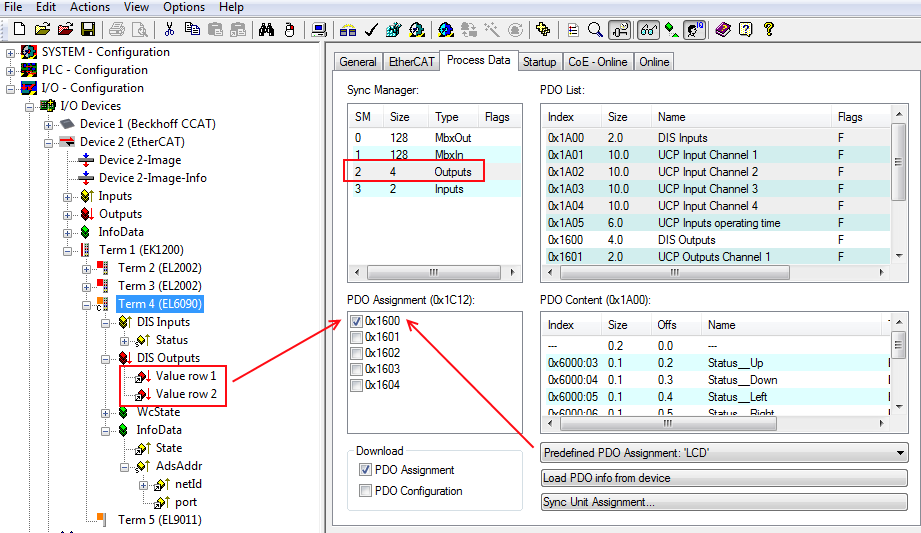This screenshot has width=921, height=533.
Task: Click the New file toolbar icon
Action: (x=19, y=29)
